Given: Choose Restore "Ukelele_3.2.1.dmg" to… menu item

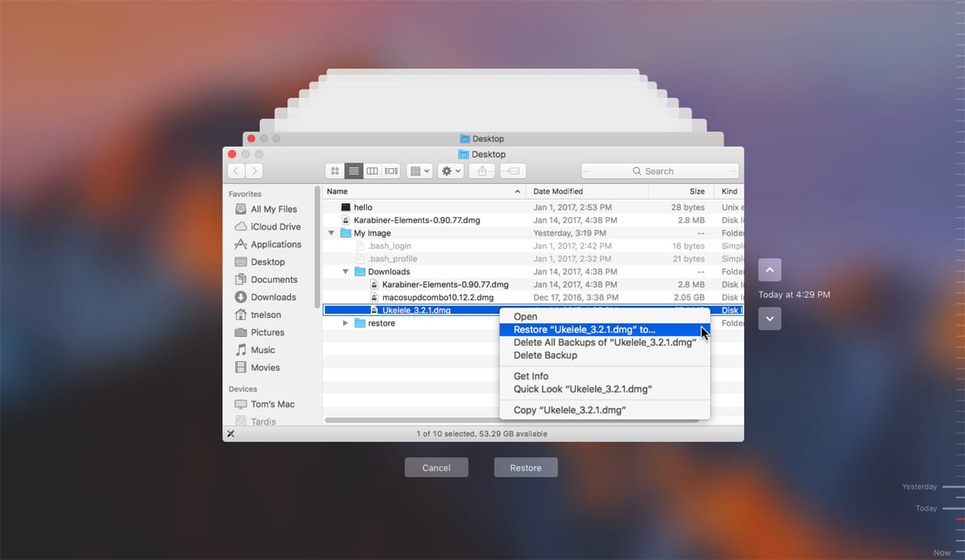Looking at the screenshot, I should coord(584,329).
